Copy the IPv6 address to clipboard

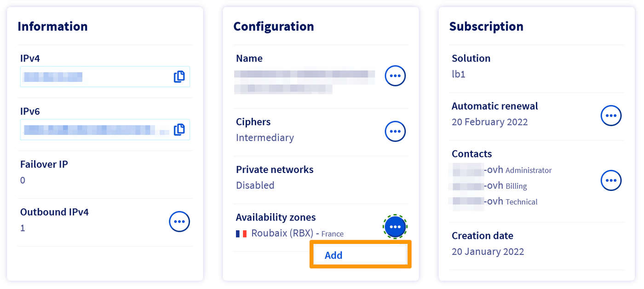(x=179, y=130)
